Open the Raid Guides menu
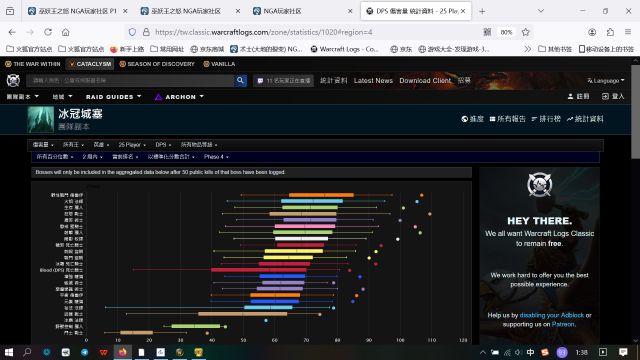The height and width of the screenshot is (360, 640). pyautogui.click(x=113, y=97)
